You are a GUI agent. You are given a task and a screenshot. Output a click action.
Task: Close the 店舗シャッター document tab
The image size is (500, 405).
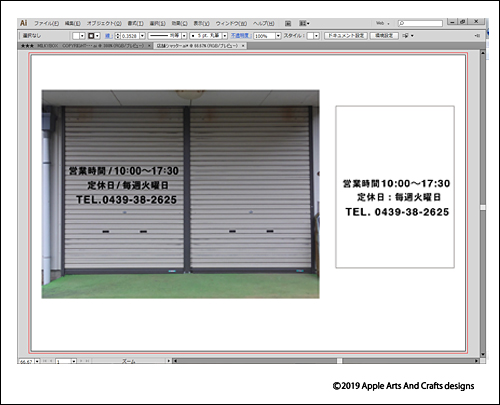[x=243, y=46]
